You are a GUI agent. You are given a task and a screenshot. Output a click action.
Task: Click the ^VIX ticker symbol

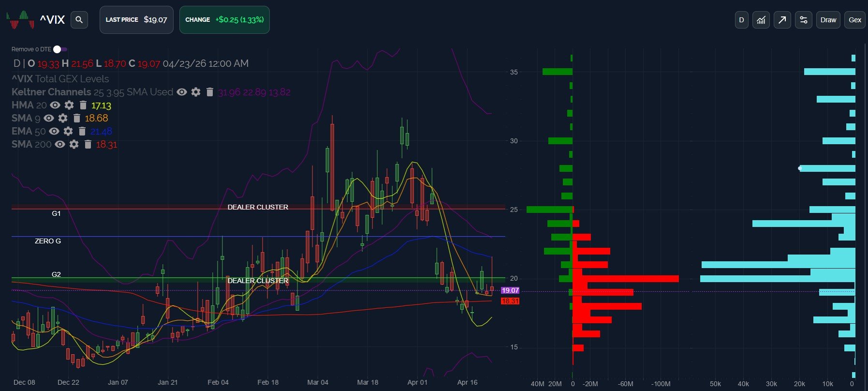tap(52, 20)
